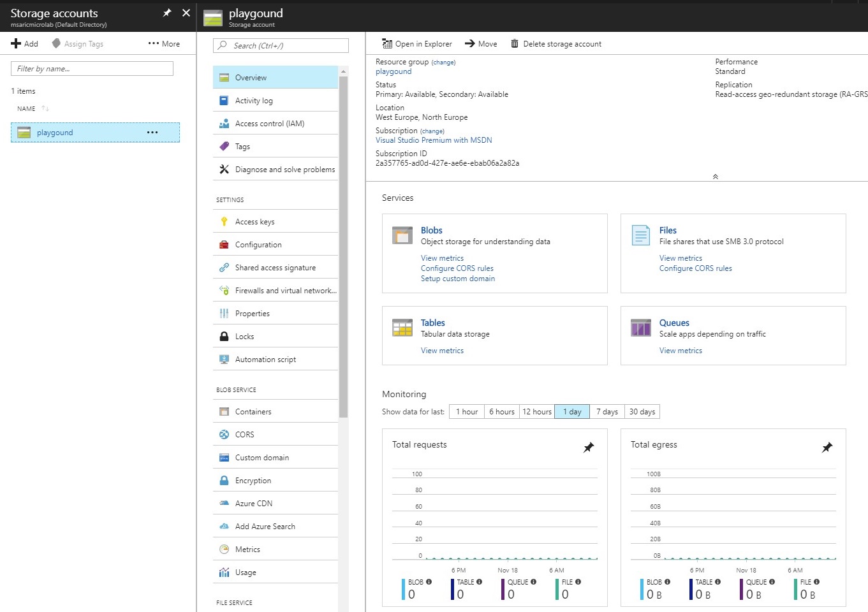Click Configure CORS rules link under Blobs

click(x=457, y=268)
